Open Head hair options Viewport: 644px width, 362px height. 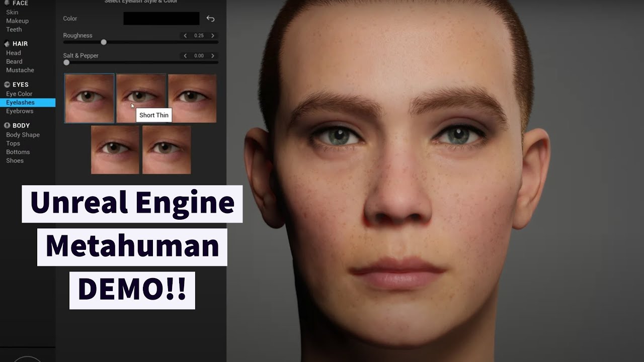tap(14, 53)
